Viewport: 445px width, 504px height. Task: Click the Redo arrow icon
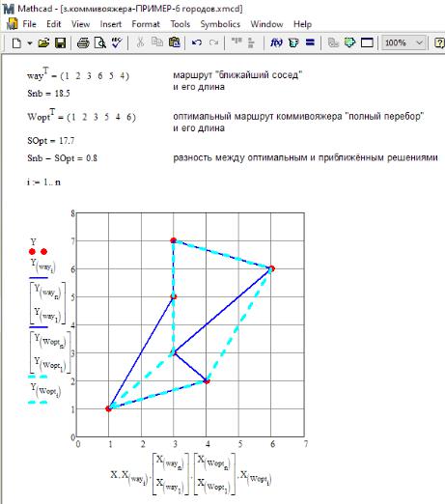213,42
